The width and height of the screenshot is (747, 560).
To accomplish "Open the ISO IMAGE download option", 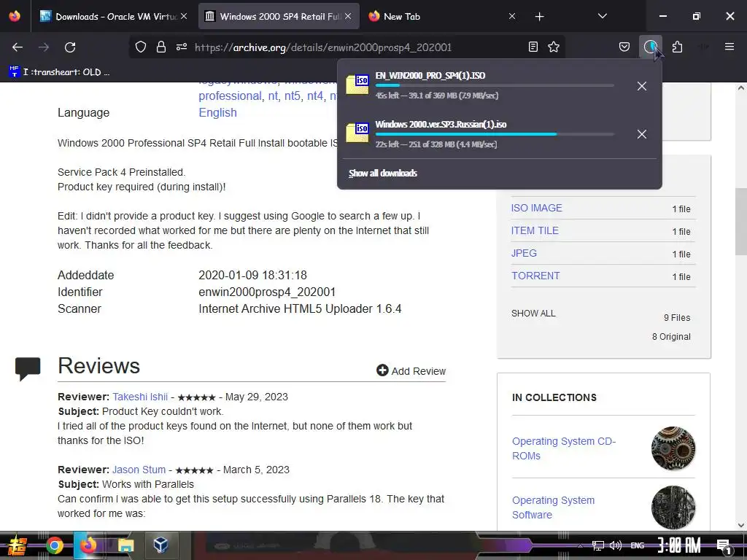I will click(536, 208).
